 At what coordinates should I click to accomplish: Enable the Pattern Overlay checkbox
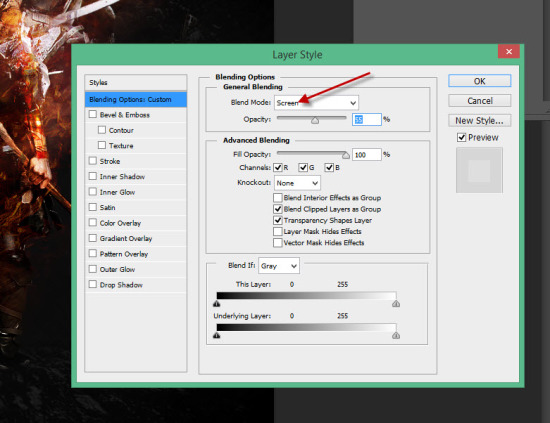(93, 253)
